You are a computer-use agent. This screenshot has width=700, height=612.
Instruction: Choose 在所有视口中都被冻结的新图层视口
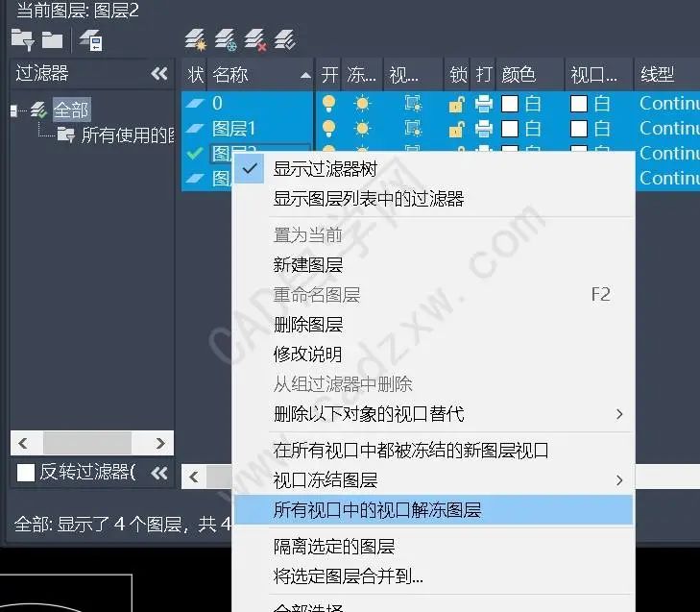[x=433, y=451]
